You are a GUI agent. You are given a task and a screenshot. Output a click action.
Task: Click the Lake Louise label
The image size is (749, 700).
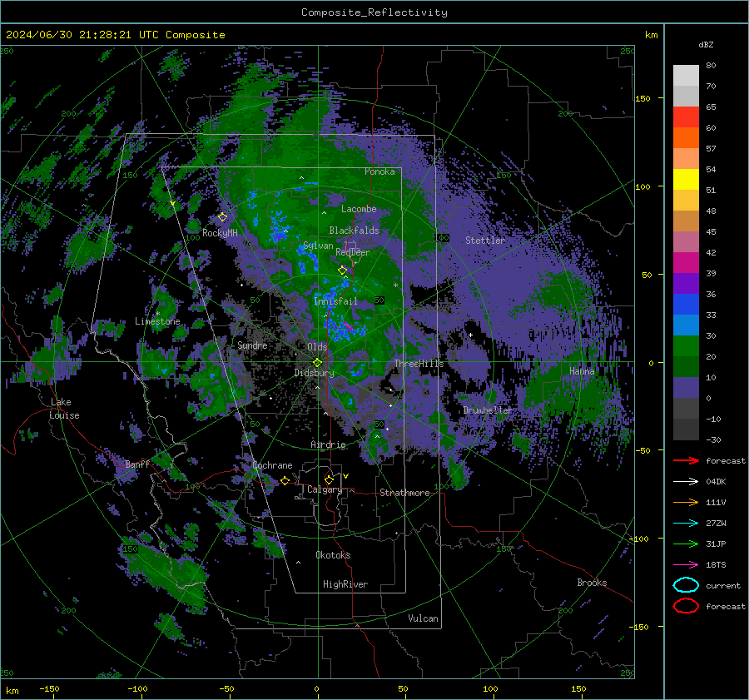pos(64,409)
